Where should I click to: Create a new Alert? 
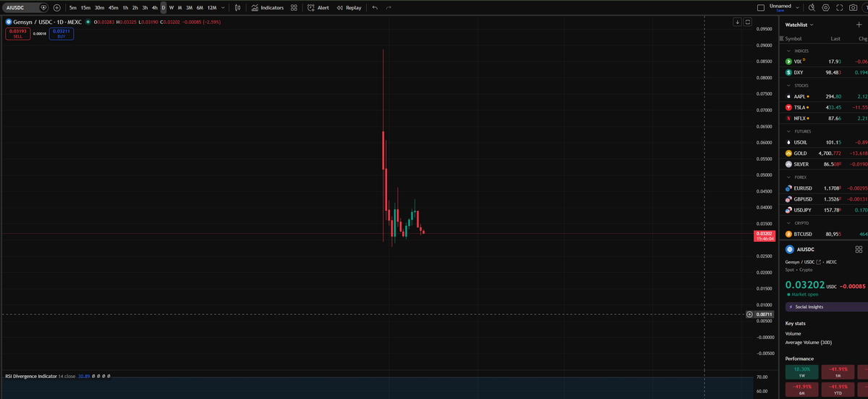click(x=318, y=7)
